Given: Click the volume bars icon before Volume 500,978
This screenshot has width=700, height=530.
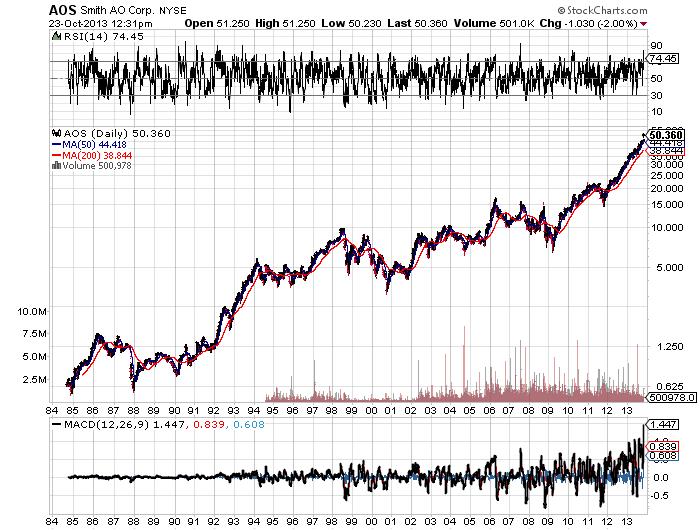Looking at the screenshot, I should 56,165.
